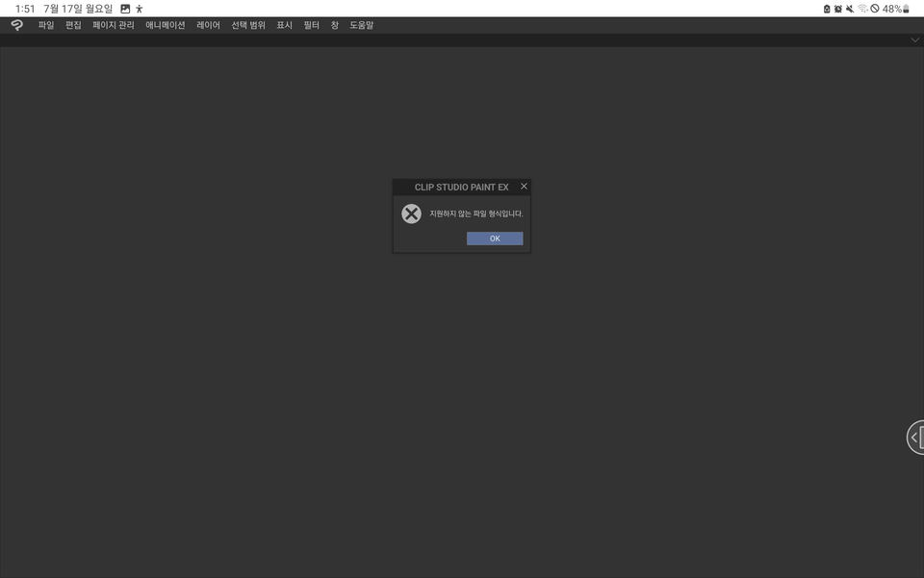Viewport: 924px width, 578px height.
Task: Tap the error X icon in the dialog
Action: pos(412,214)
